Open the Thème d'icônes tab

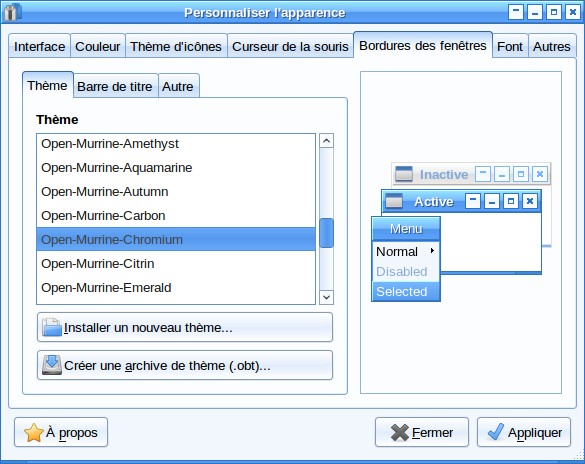[x=176, y=46]
